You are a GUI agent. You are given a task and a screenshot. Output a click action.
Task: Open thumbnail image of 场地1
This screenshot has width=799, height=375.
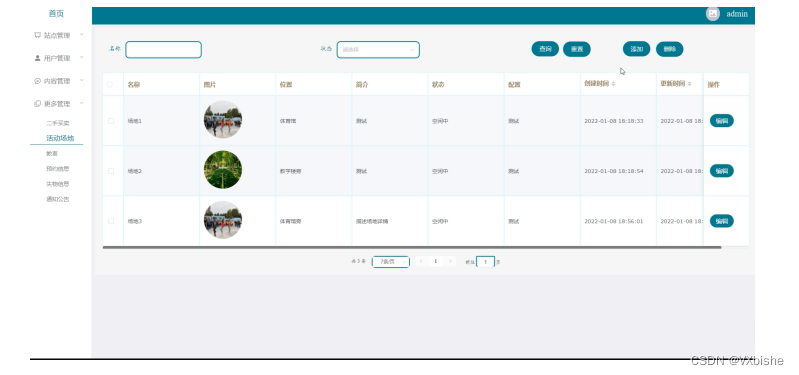(x=223, y=119)
